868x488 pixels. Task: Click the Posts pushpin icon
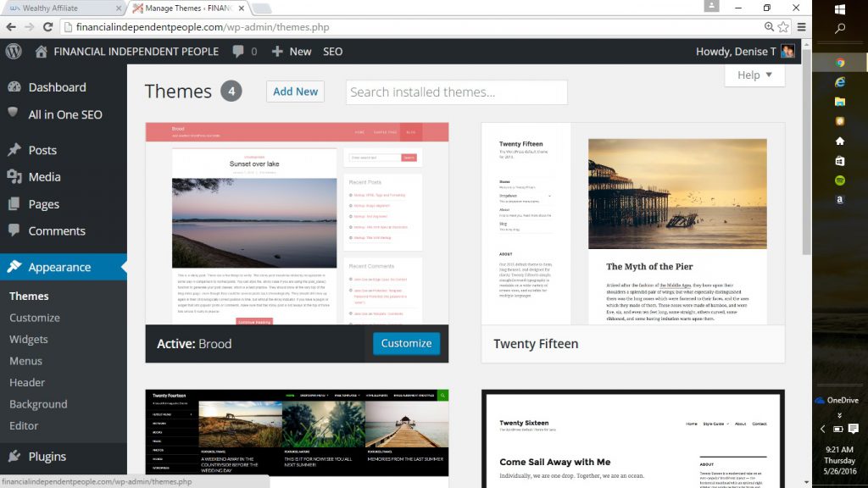coord(14,150)
